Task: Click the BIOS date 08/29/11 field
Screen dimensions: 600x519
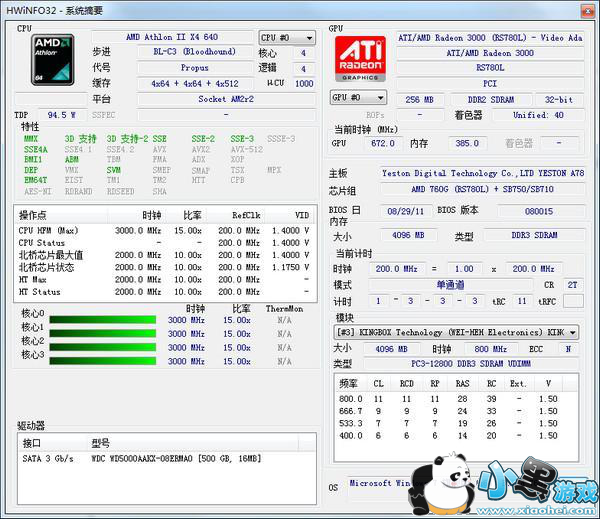Action: click(406, 211)
